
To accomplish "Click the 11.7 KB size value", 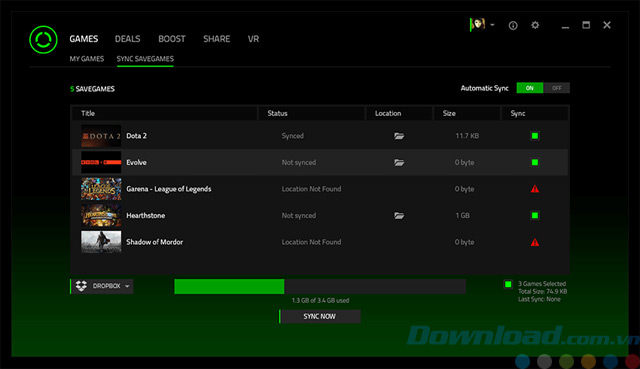I will (x=467, y=136).
